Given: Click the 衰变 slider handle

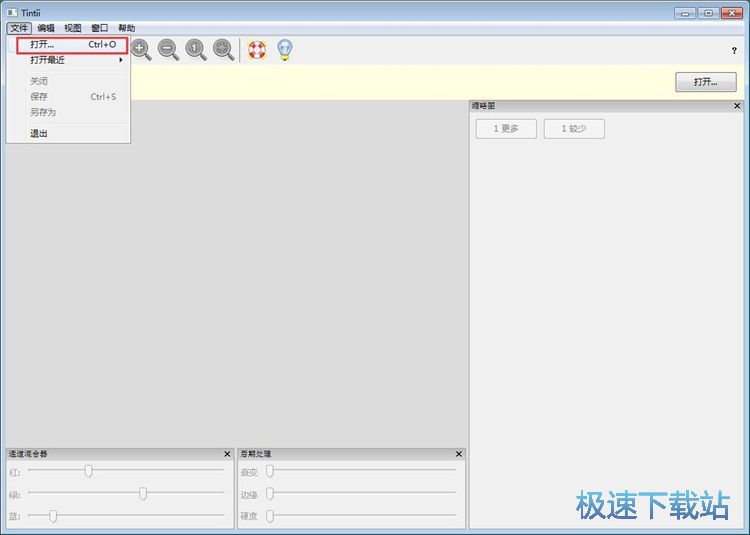Looking at the screenshot, I should tap(270, 471).
